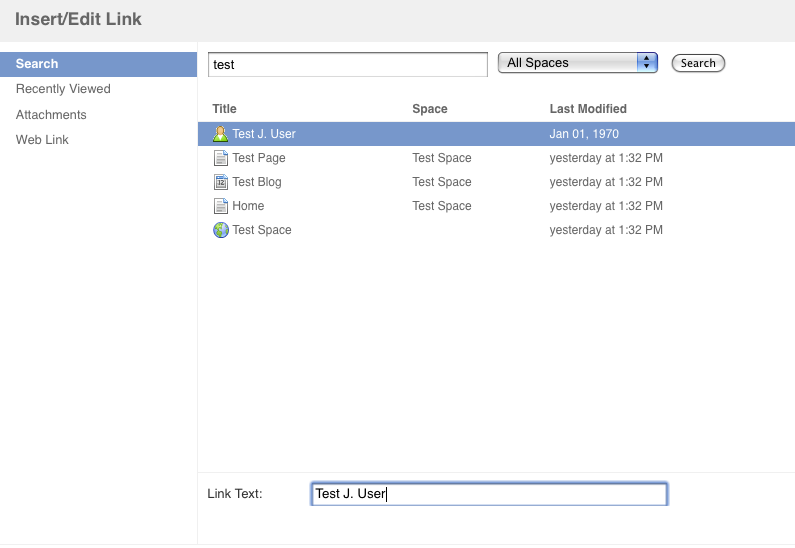795x548 pixels.
Task: Click the Title column header
Action: 224,109
